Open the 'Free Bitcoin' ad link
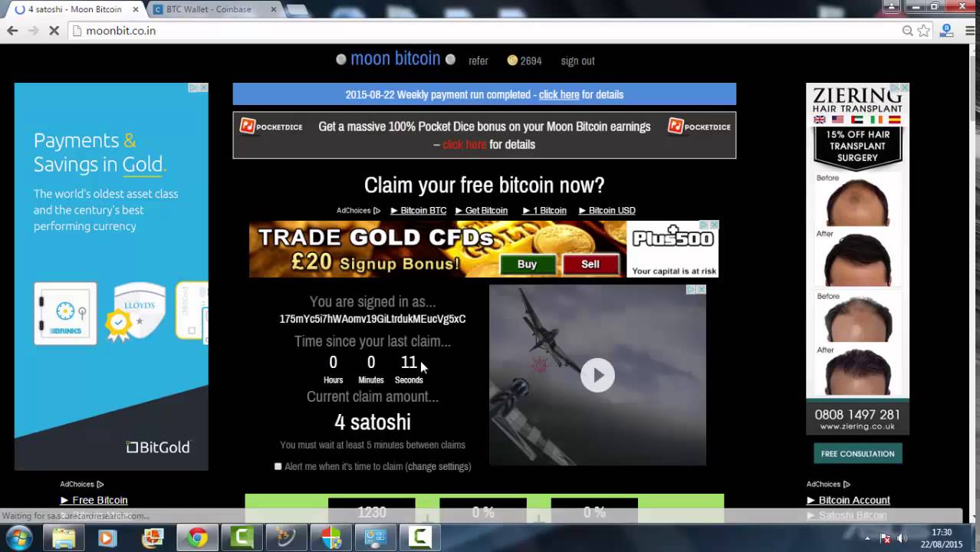Screen dimensions: 980x552 (94, 500)
